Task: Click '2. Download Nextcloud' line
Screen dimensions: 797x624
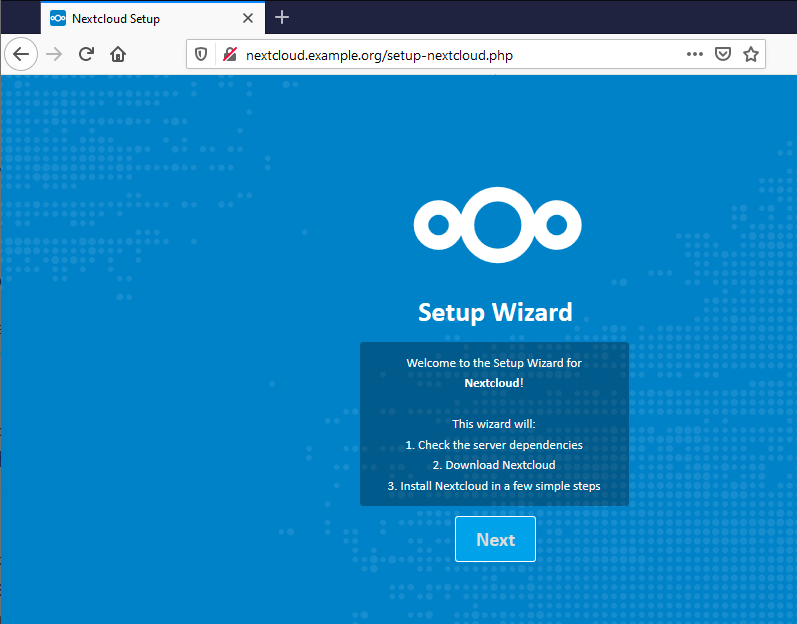Action: (x=494, y=465)
